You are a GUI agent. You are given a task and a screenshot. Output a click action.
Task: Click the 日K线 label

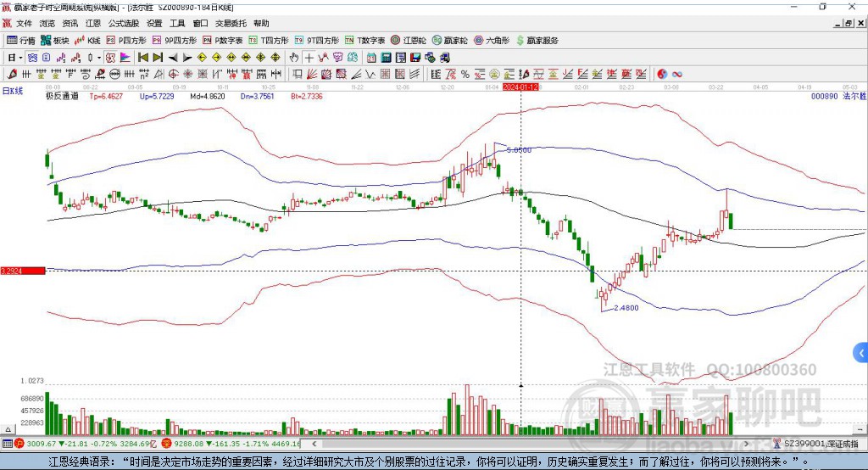[13, 91]
